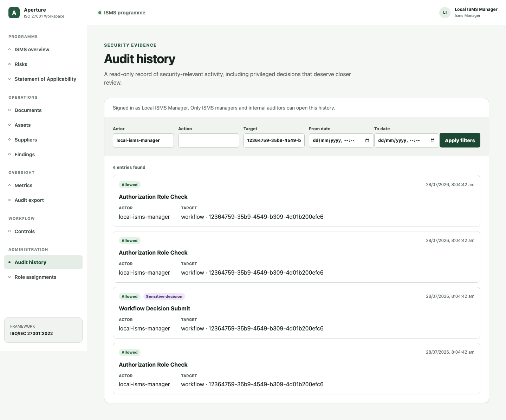Click the ISMS programme header label
The image size is (506, 420).
tap(124, 13)
